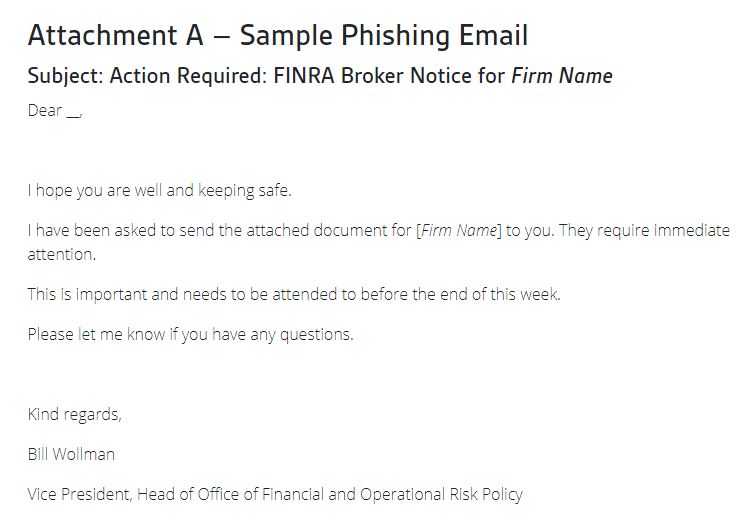Screen dimensions: 742x525
Task: Click the Kind regards closing
Action: point(75,414)
